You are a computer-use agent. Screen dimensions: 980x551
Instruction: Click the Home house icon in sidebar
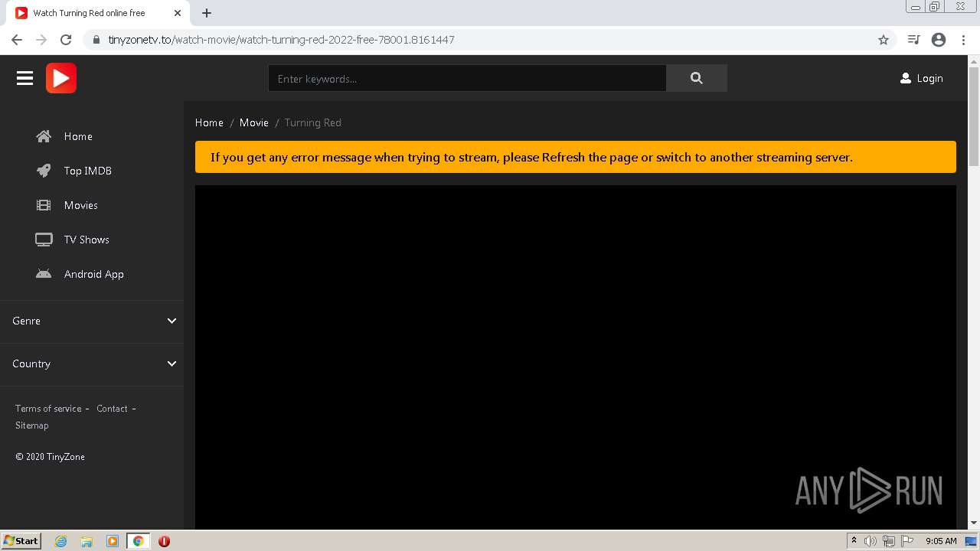44,136
